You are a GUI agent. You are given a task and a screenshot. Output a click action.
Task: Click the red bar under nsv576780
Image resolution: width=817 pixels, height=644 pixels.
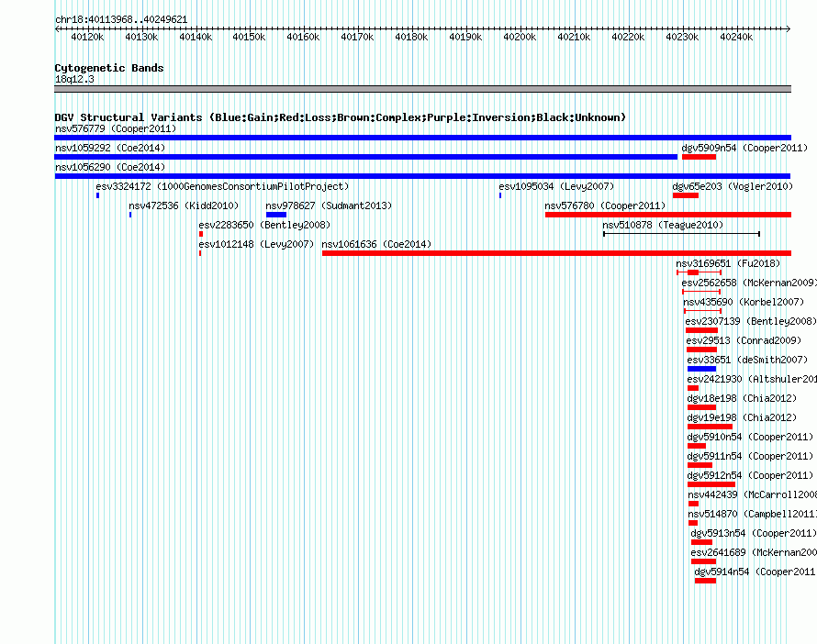(668, 215)
